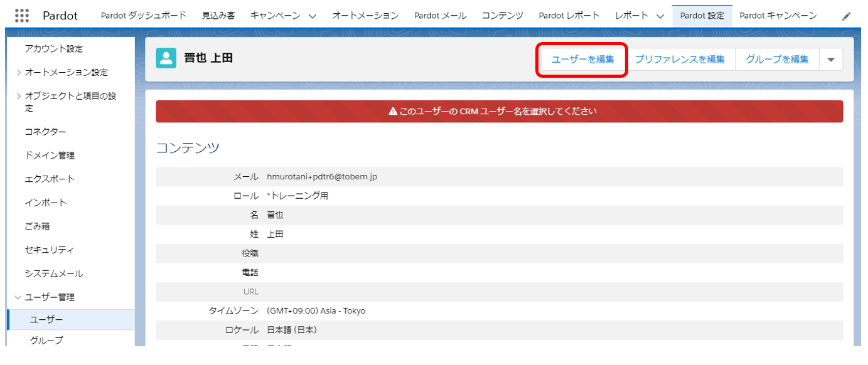
Task: Open the more actions dropdown arrow button
Action: (x=831, y=60)
